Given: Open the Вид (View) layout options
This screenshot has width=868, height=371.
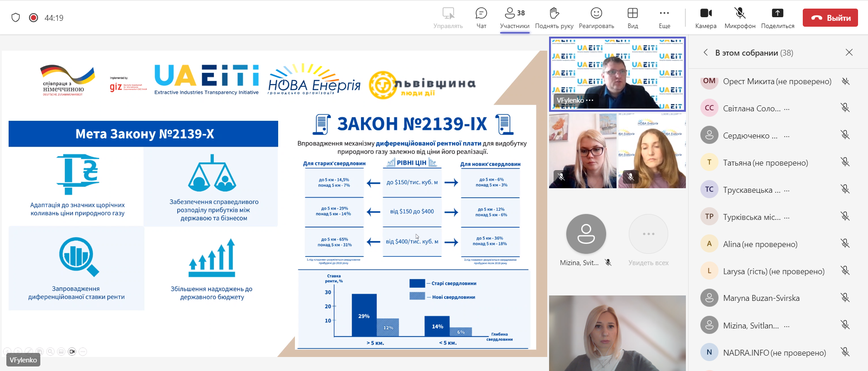Looking at the screenshot, I should tap(632, 18).
